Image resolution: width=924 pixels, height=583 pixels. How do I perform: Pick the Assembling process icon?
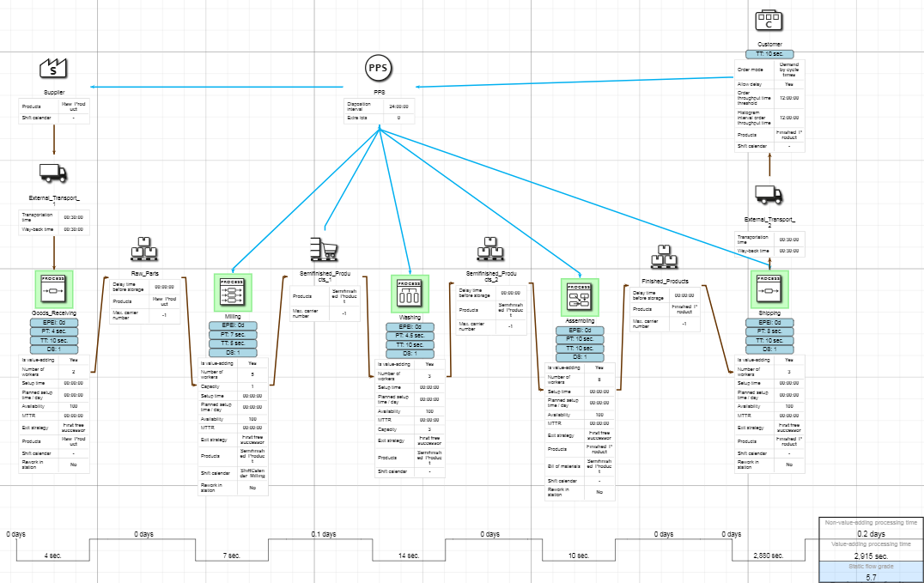point(580,298)
